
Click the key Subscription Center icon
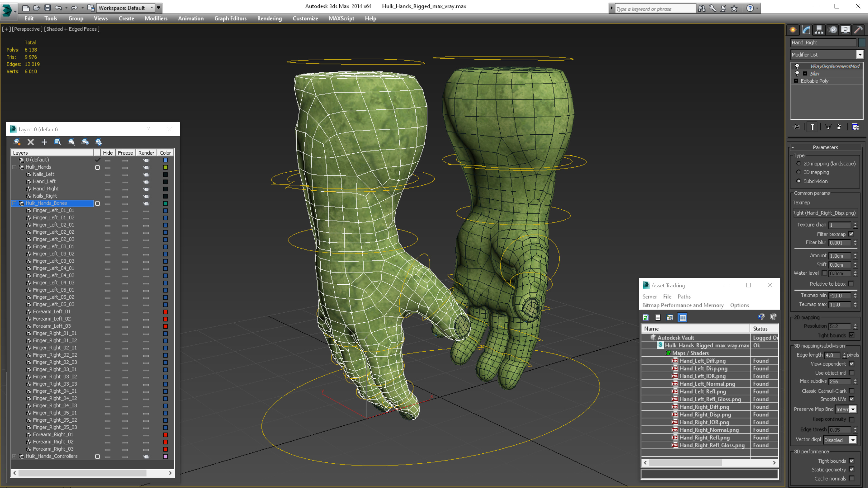[712, 8]
